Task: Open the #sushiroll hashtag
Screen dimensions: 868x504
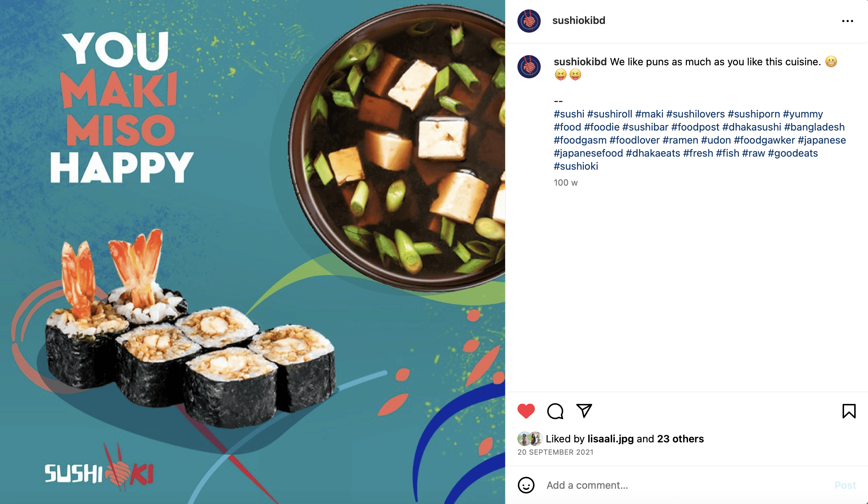Action: pos(610,114)
